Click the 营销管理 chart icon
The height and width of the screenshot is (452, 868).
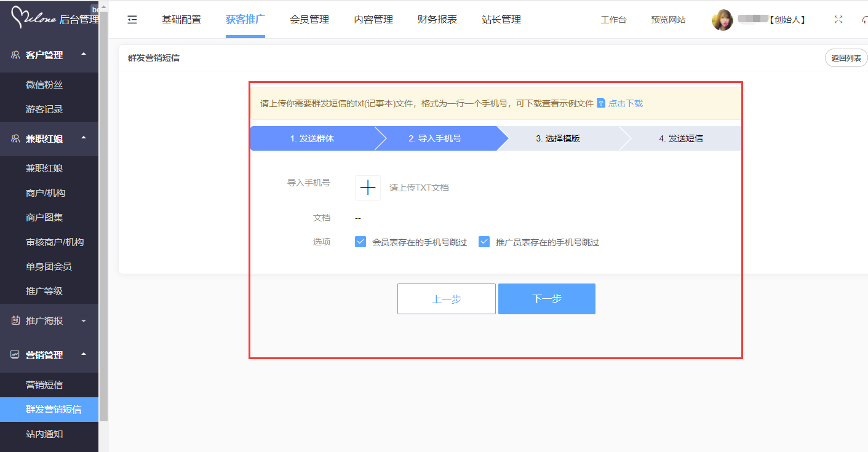pyautogui.click(x=15, y=355)
